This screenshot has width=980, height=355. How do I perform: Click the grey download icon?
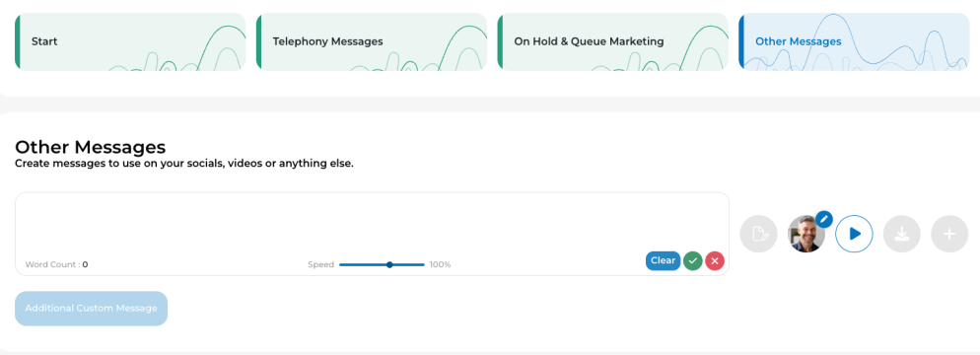[x=901, y=234]
